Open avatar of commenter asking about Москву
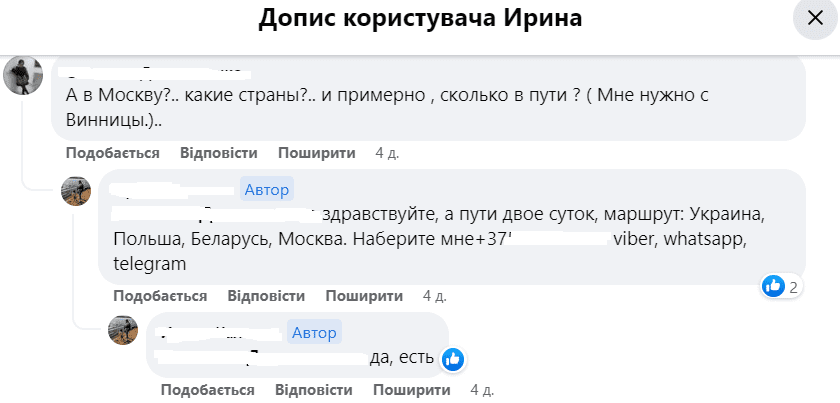The image size is (840, 403). click(23, 75)
